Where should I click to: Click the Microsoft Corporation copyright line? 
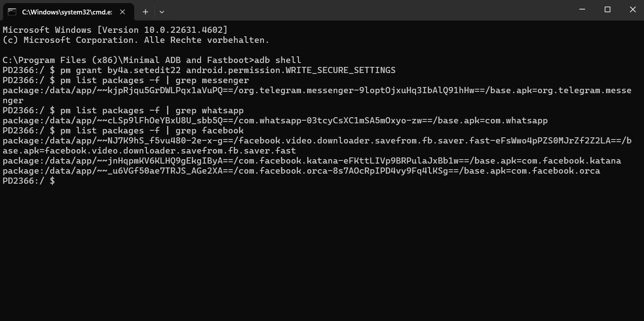coord(136,40)
